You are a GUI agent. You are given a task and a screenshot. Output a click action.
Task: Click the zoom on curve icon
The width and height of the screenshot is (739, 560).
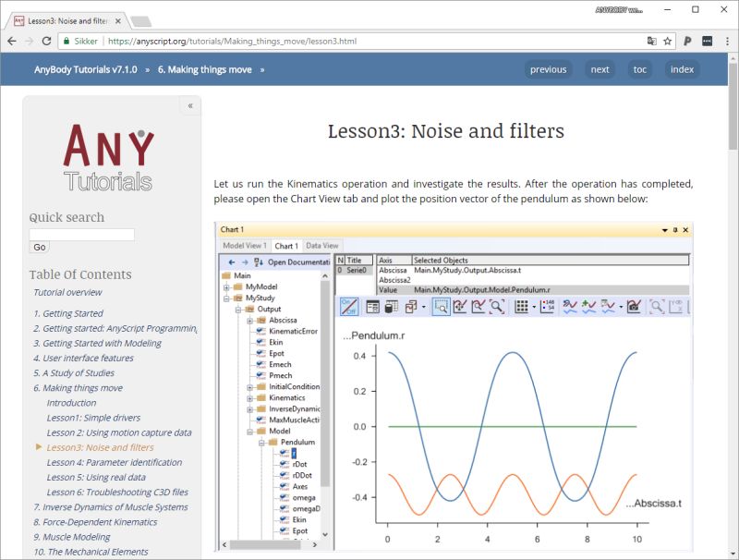pyautogui.click(x=478, y=307)
